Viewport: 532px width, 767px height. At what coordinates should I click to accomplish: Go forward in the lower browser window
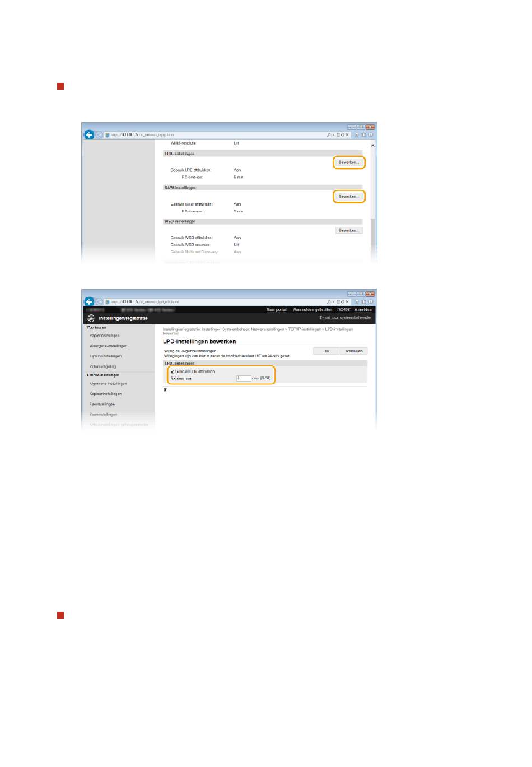click(99, 301)
